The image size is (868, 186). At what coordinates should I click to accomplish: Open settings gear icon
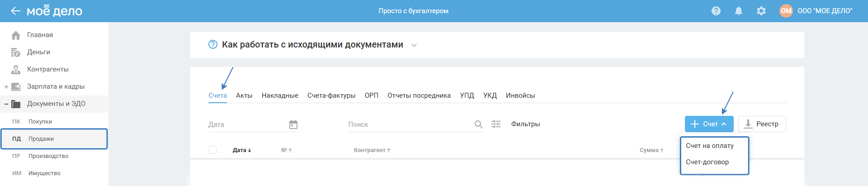761,11
